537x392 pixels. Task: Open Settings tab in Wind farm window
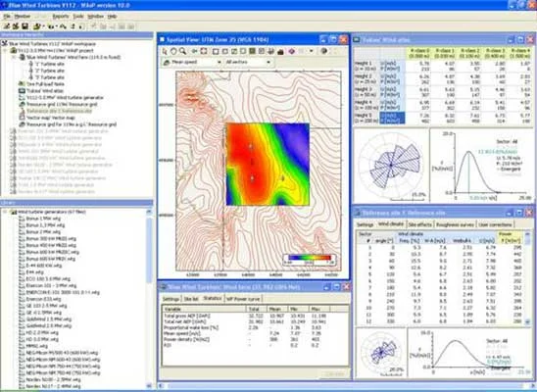[171, 299]
